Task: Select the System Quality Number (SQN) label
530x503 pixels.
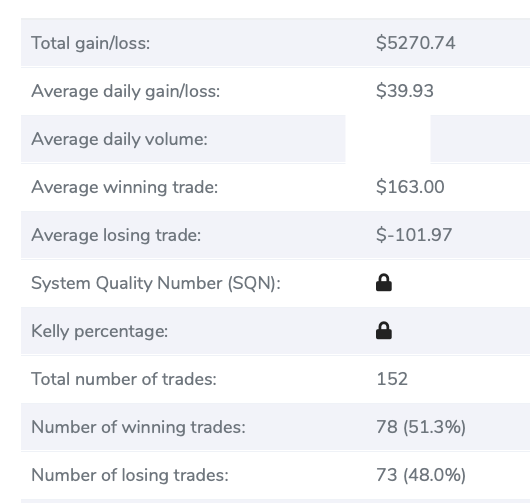Action: (156, 283)
